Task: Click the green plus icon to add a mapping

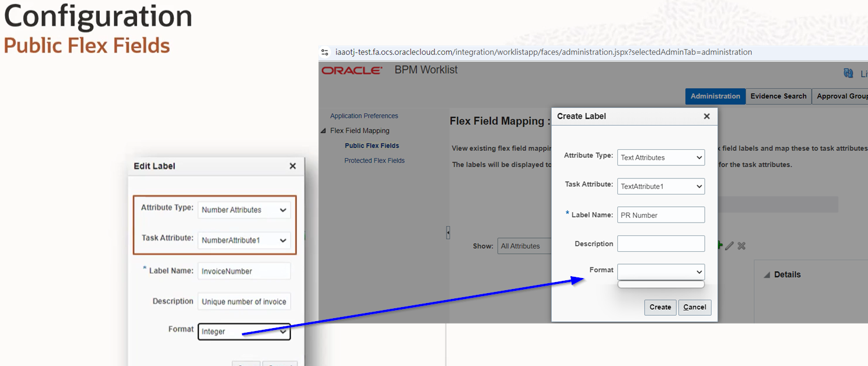Action: (719, 245)
